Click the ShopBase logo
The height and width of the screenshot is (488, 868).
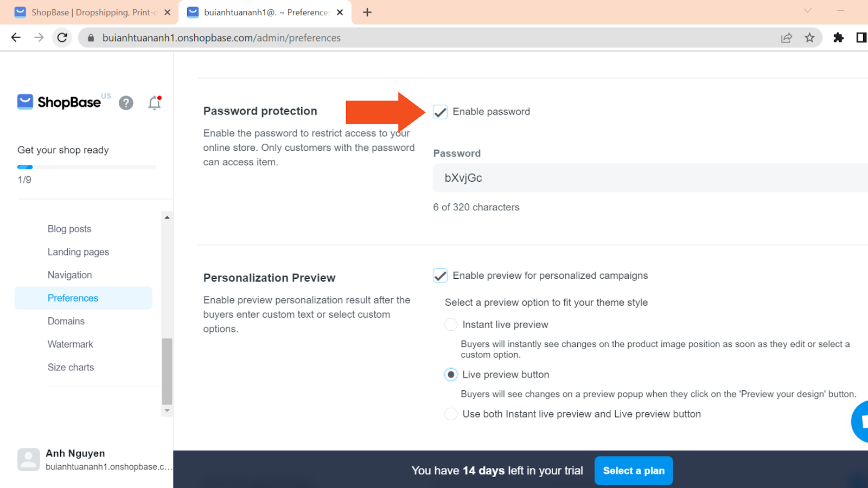tap(59, 102)
